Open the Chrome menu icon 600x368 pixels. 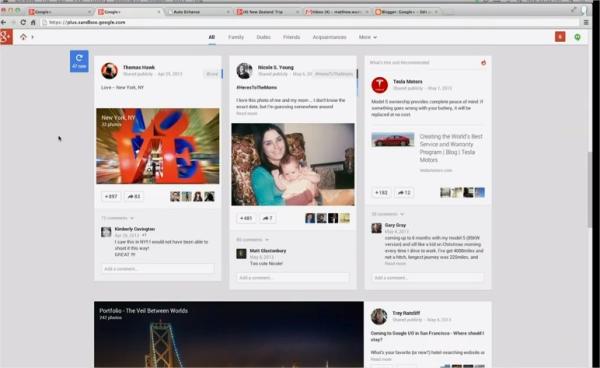tap(586, 22)
